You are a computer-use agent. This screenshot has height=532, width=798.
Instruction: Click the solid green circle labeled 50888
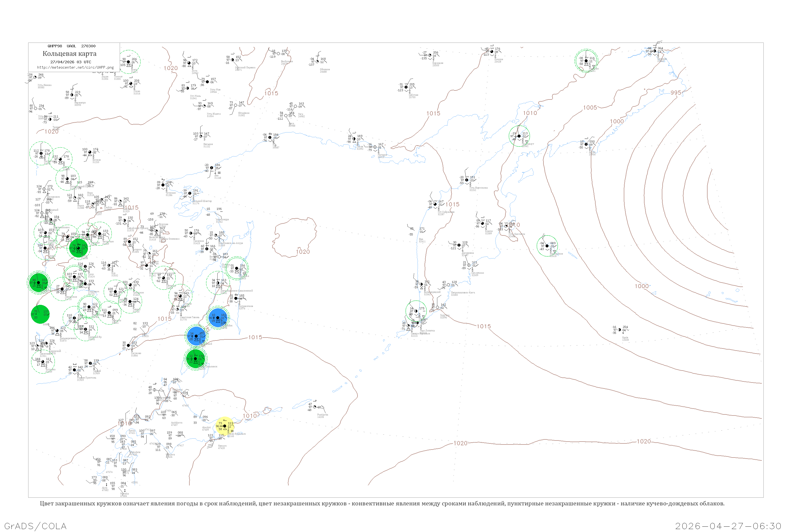point(40,314)
